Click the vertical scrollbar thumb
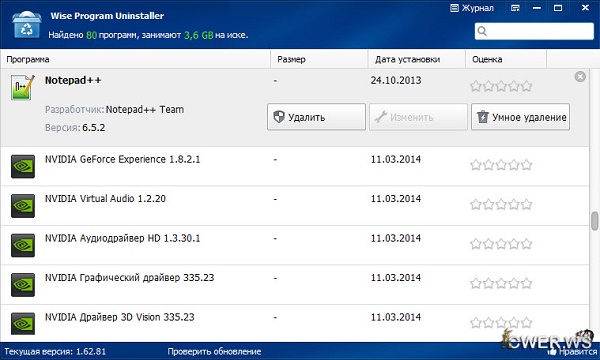 click(x=594, y=221)
